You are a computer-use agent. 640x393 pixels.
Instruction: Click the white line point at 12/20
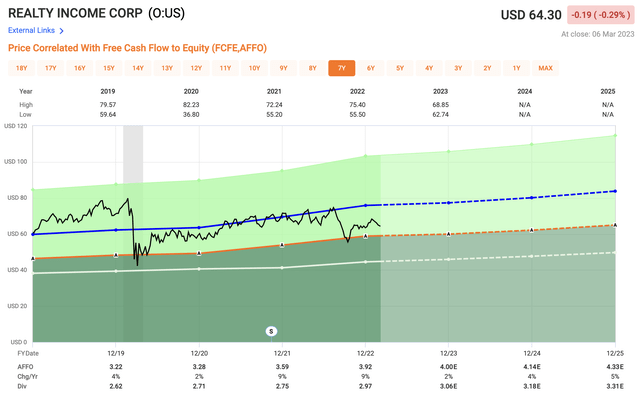199,269
